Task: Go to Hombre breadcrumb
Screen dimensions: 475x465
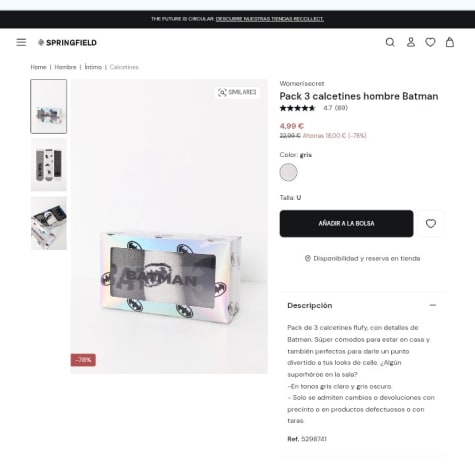Action: 65,67
